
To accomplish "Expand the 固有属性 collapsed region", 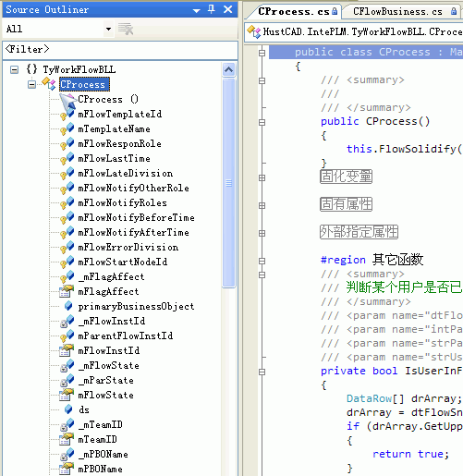I will (262, 205).
